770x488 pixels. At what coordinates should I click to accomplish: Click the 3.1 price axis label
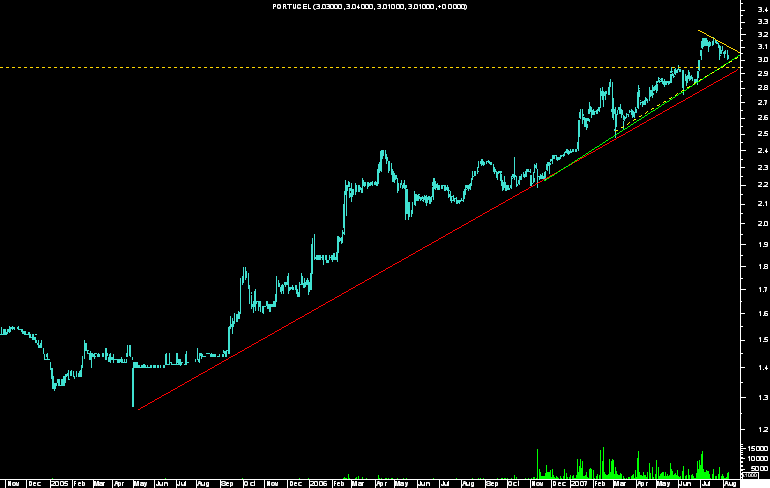tap(763, 47)
